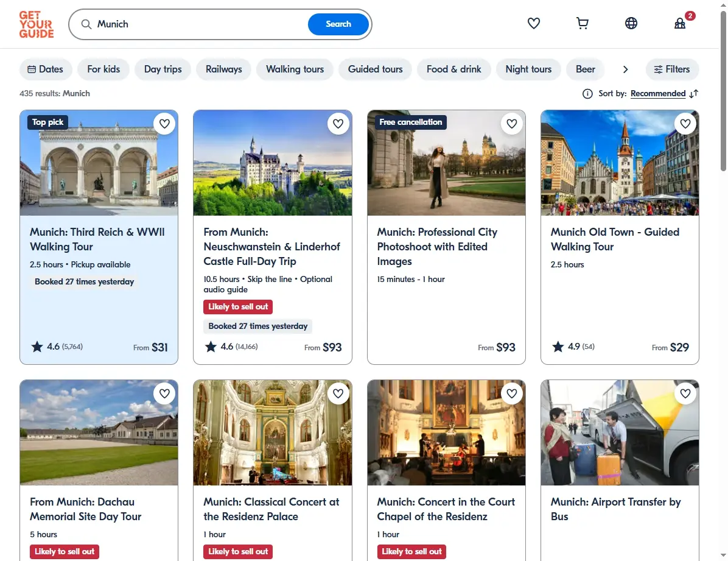
Task: Click the Feldherrnhalle arches tour photo
Action: [99, 163]
